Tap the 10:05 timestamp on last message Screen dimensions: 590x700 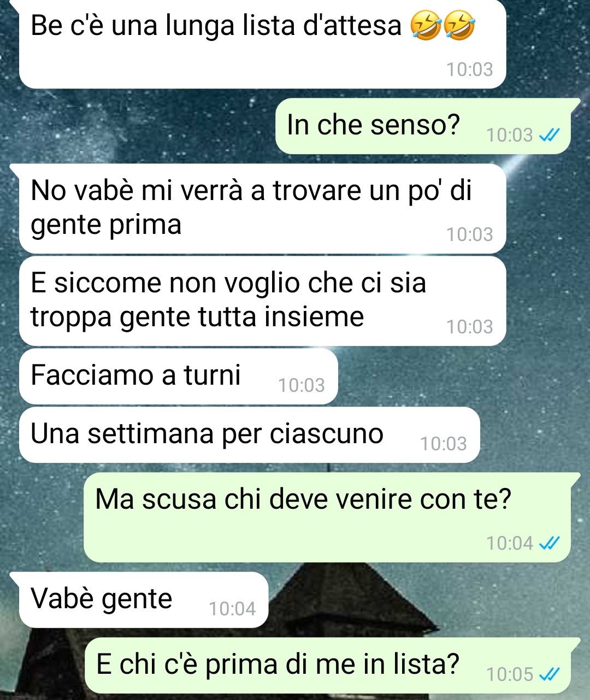[x=510, y=675]
